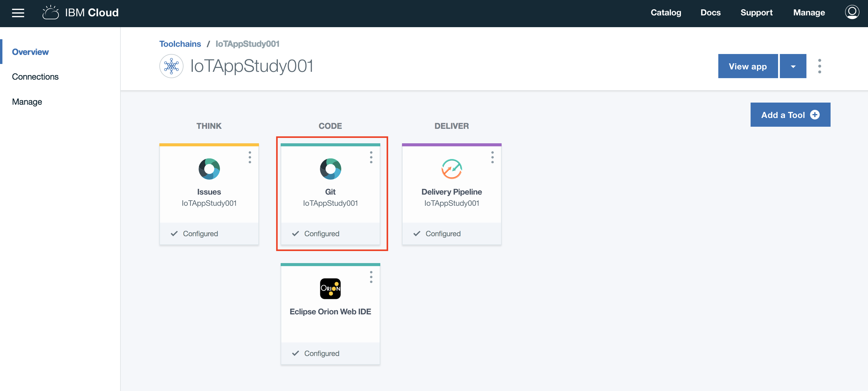Open the user profile avatar icon

click(x=851, y=12)
